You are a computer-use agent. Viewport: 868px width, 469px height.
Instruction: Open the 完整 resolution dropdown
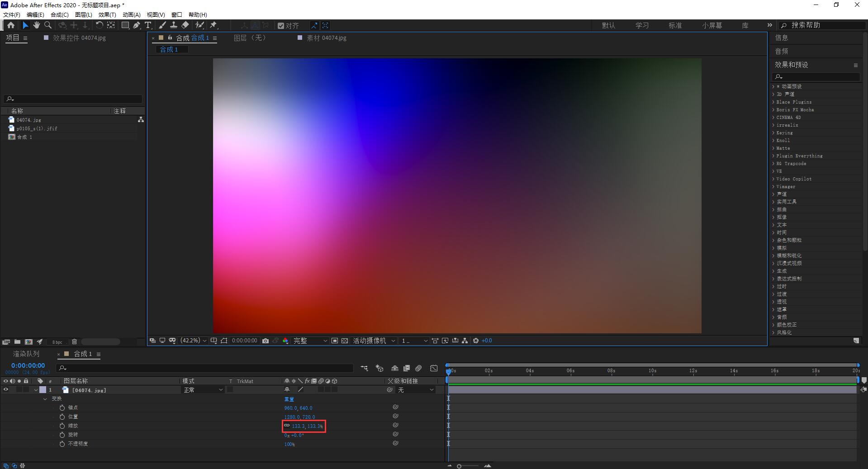click(x=310, y=341)
